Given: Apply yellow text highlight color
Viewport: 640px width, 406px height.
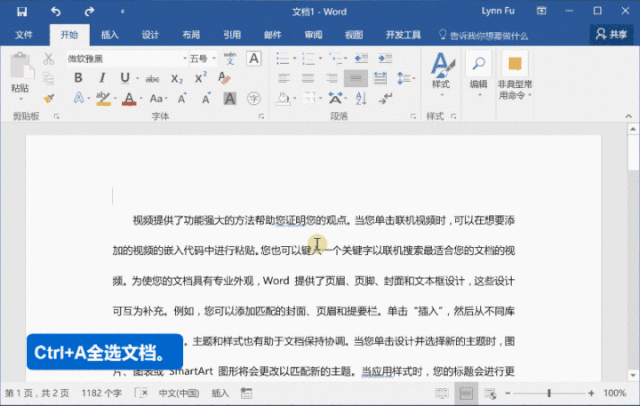Looking at the screenshot, I should pos(103,98).
